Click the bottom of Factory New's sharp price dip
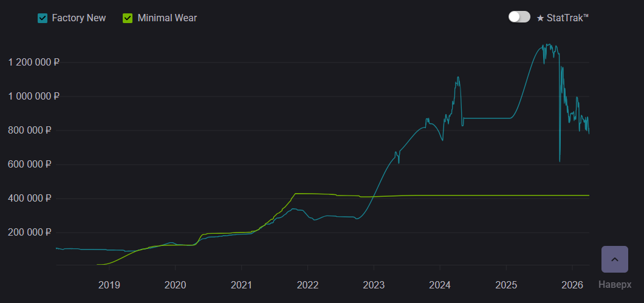This screenshot has height=303, width=644. tap(560, 161)
